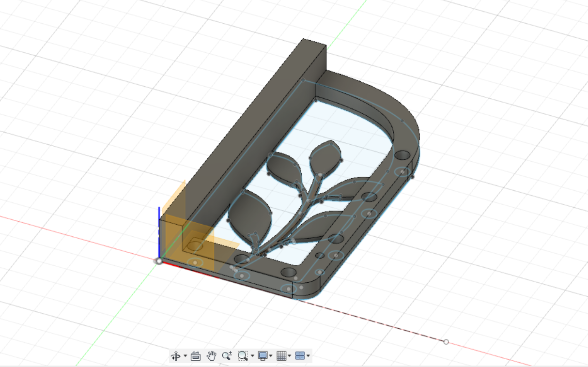Expand the Grid and Snaps dropdown arrow
The width and height of the screenshot is (588, 367).
coord(290,356)
